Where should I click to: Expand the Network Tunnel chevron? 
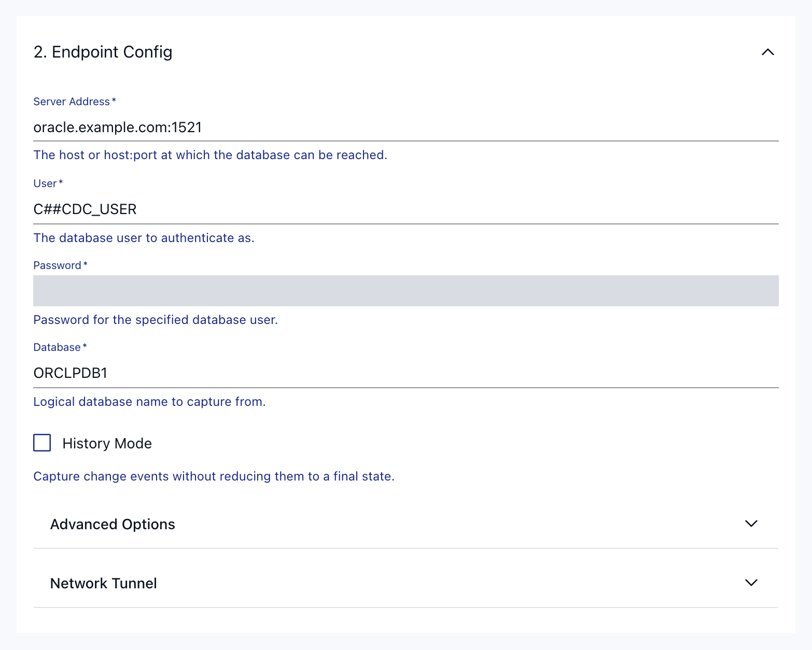[x=751, y=583]
